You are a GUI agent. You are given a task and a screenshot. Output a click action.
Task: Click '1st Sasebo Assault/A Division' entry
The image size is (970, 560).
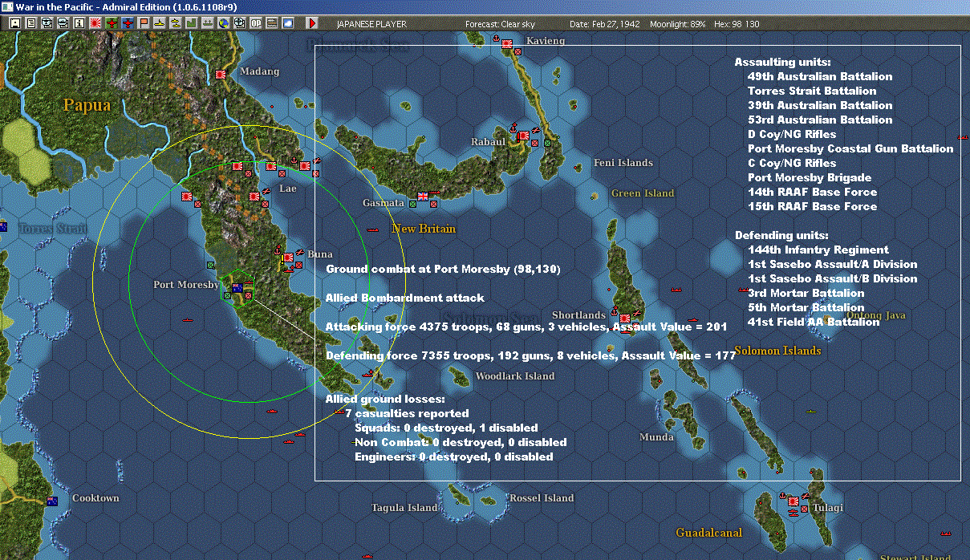[832, 264]
